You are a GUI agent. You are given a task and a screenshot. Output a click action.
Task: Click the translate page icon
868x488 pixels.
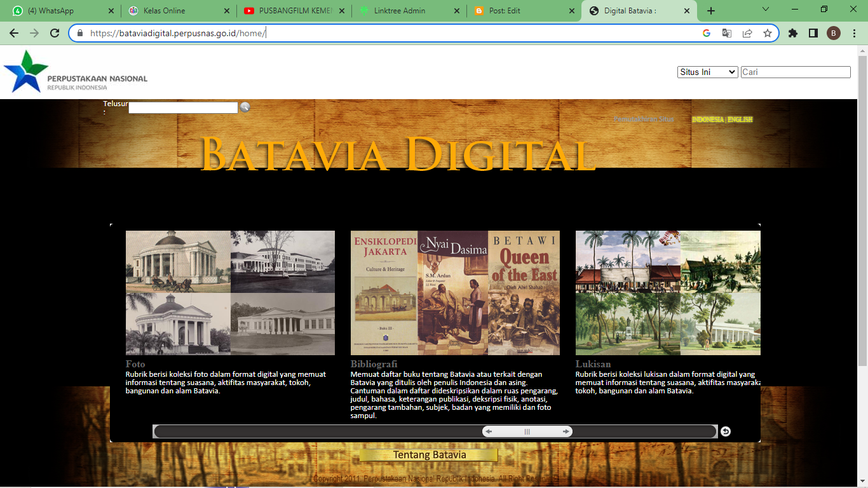click(726, 33)
